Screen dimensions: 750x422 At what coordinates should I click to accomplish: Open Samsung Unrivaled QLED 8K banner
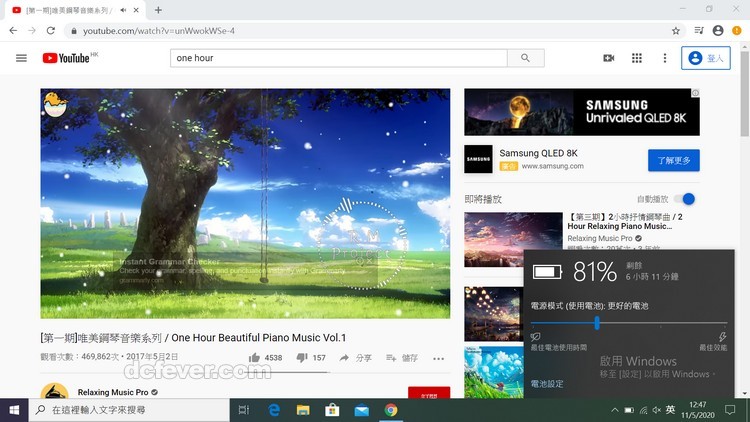point(582,112)
